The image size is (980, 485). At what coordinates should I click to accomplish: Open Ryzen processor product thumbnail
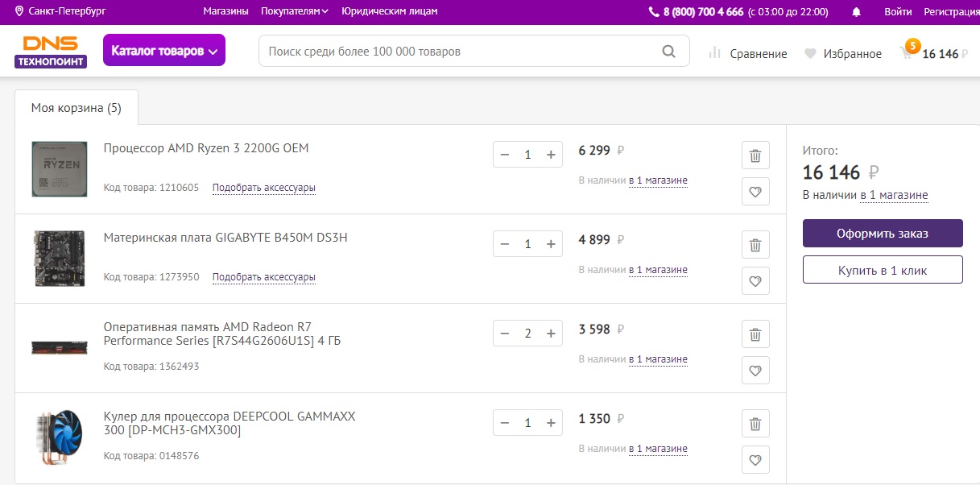pyautogui.click(x=59, y=169)
